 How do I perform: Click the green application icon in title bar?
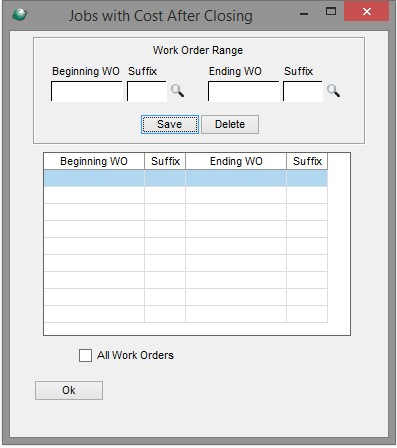(19, 15)
